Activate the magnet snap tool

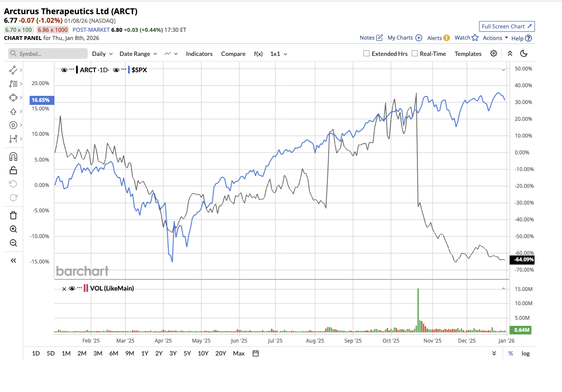coord(13,156)
